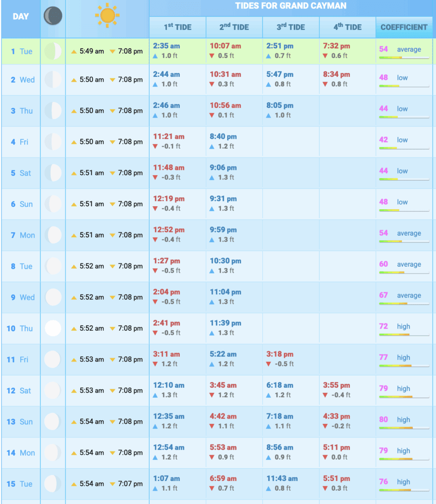
Task: Click moon phase icon for day 1 Tue
Action: [53, 51]
